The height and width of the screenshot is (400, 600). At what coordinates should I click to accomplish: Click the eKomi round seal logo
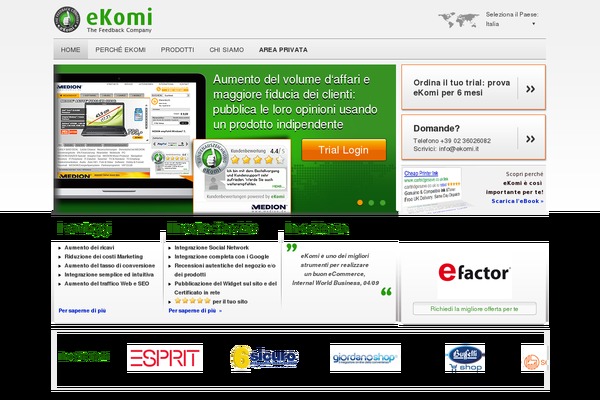(67, 20)
